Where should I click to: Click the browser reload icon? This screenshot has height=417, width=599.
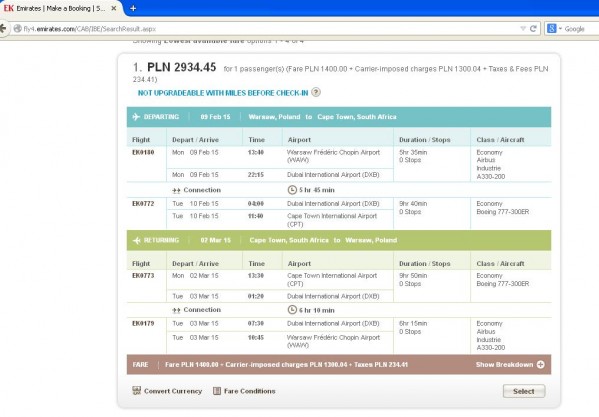(533, 29)
